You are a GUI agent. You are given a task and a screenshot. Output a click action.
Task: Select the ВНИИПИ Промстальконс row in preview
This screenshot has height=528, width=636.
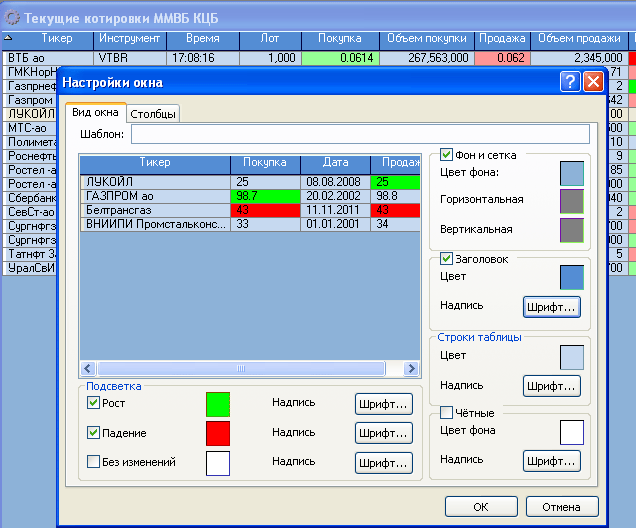(x=250, y=224)
